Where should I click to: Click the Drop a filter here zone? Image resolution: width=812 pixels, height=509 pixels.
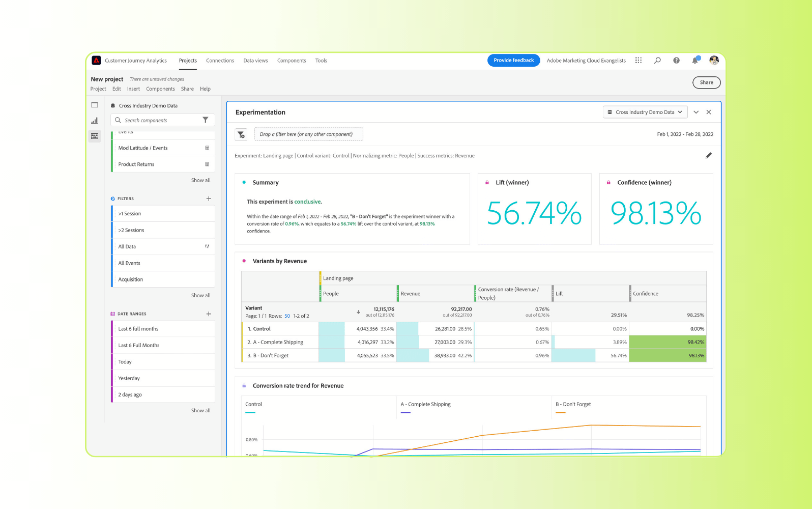(x=308, y=134)
